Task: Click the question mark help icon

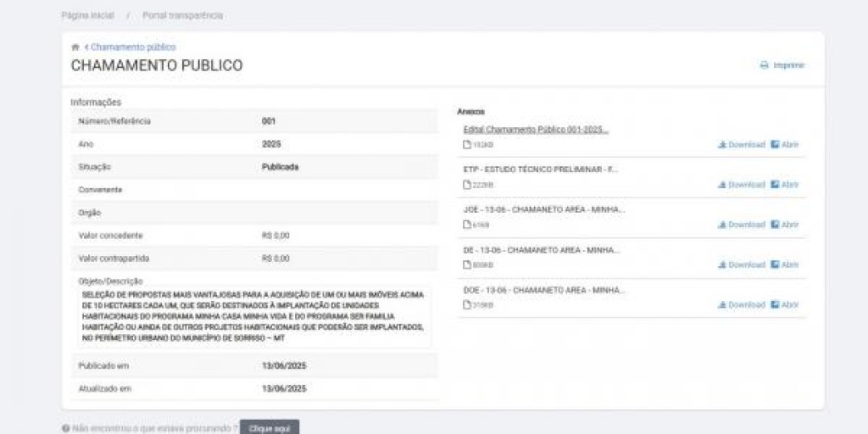Action: pos(65,429)
